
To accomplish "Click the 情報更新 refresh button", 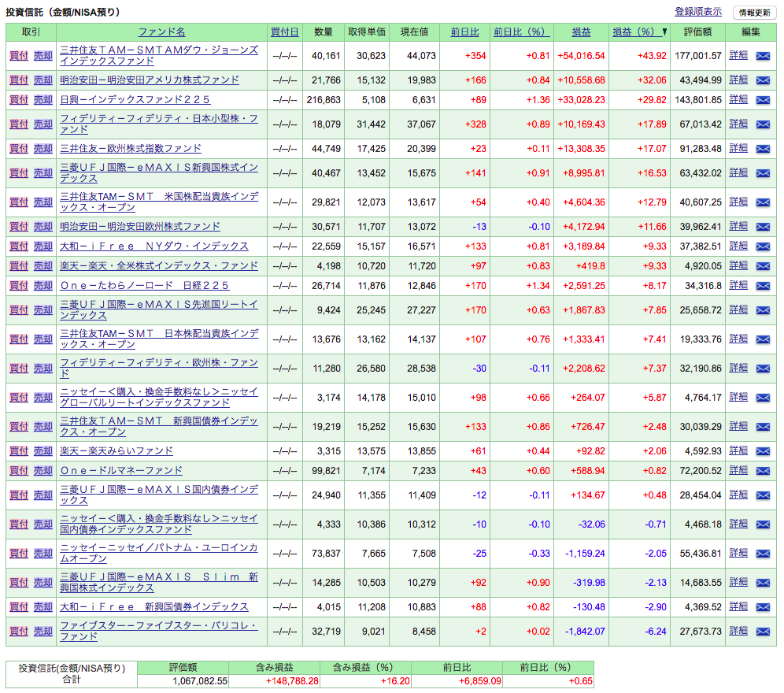I will (755, 13).
